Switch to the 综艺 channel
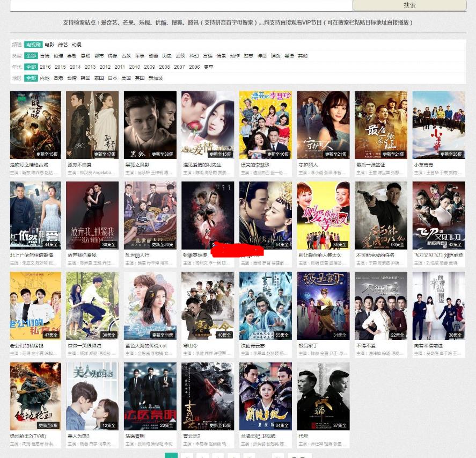 click(x=63, y=45)
